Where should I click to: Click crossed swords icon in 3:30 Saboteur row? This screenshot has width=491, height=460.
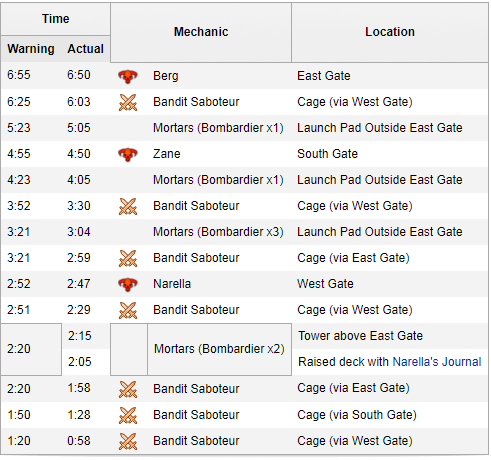pyautogui.click(x=128, y=206)
